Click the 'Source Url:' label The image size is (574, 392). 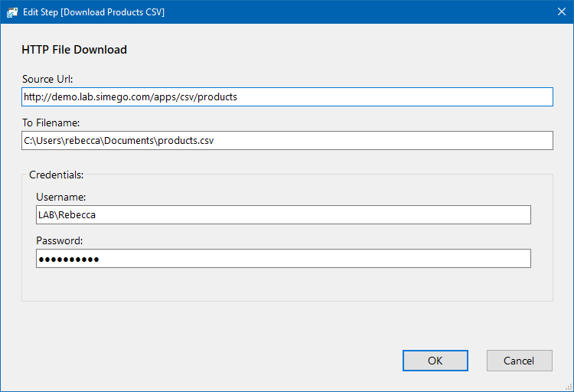coord(47,79)
